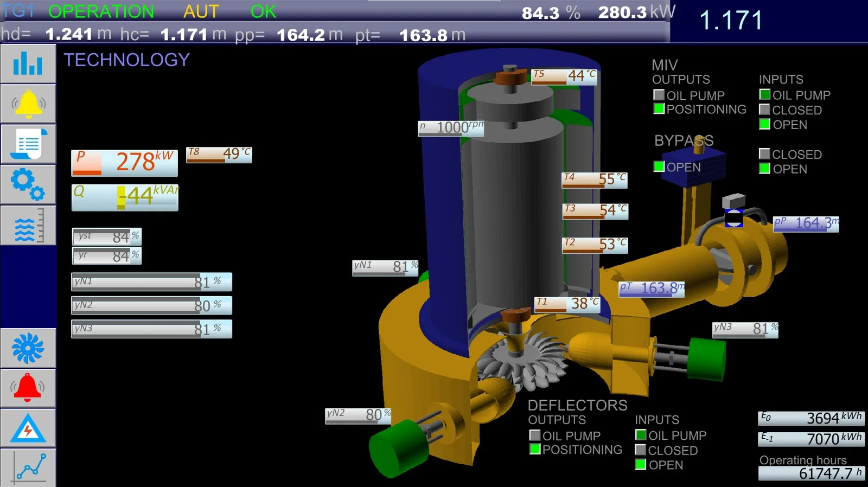The width and height of the screenshot is (868, 487).
Task: Click the T5 44°C temperature tag
Action: coord(564,76)
